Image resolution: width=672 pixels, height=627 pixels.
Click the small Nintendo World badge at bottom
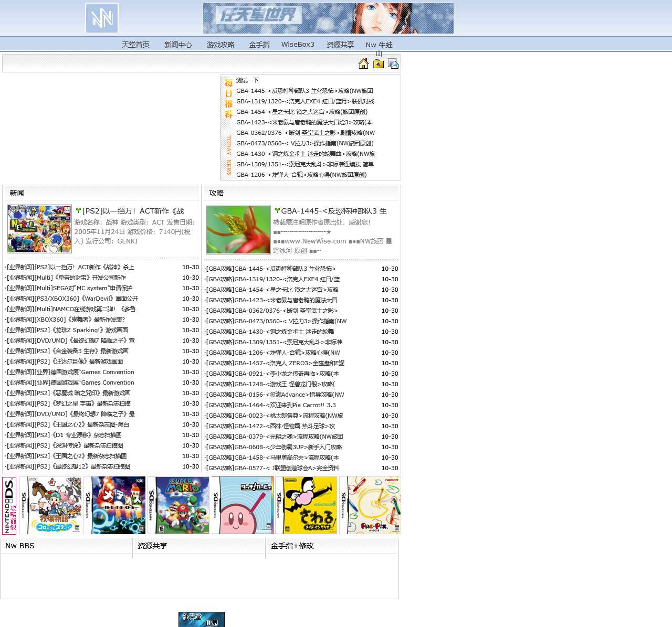201,619
